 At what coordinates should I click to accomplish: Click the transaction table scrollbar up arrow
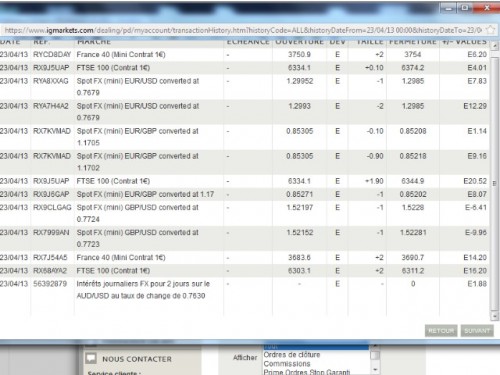(494, 46)
